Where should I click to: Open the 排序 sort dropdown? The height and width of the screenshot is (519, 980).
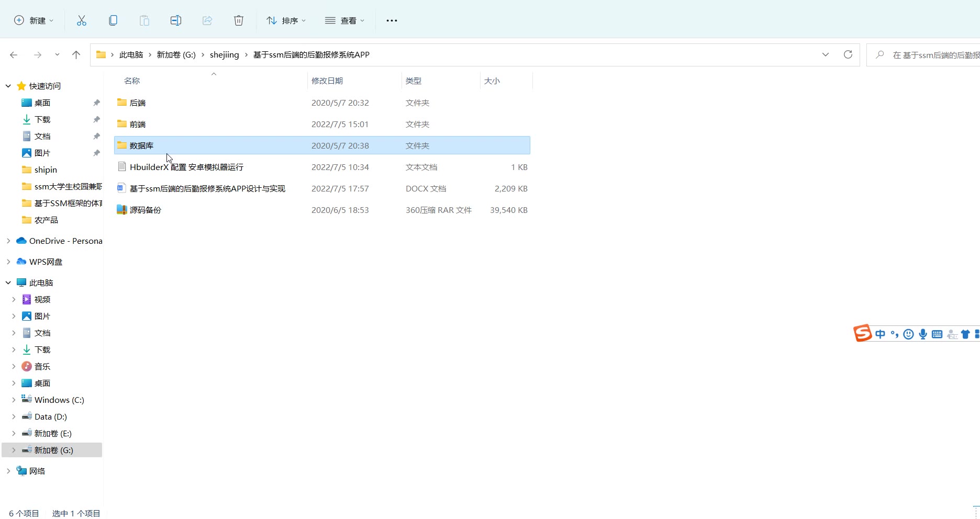pyautogui.click(x=286, y=20)
